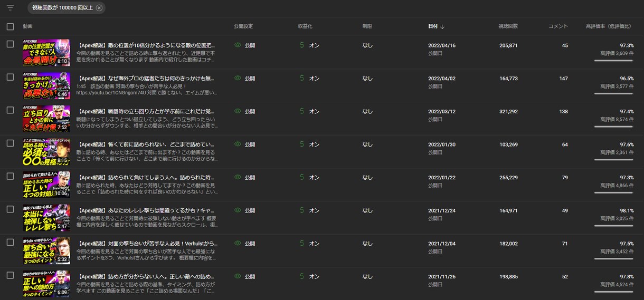The height and width of the screenshot is (300, 644).
Task: Click the 収益化 column header
Action: [x=305, y=26]
